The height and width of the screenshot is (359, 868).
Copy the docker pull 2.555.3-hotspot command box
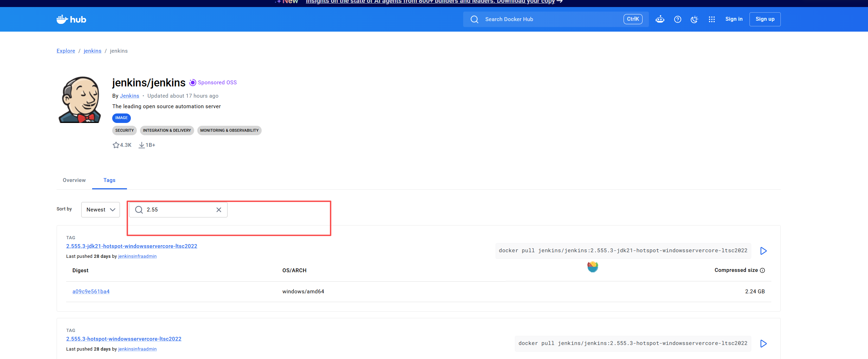click(633, 344)
